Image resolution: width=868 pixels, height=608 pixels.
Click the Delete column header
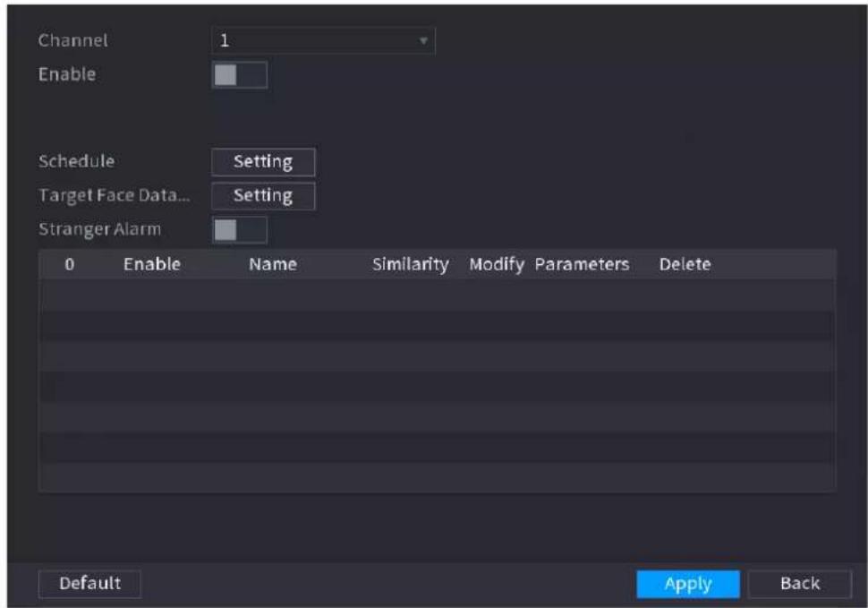[x=685, y=265]
